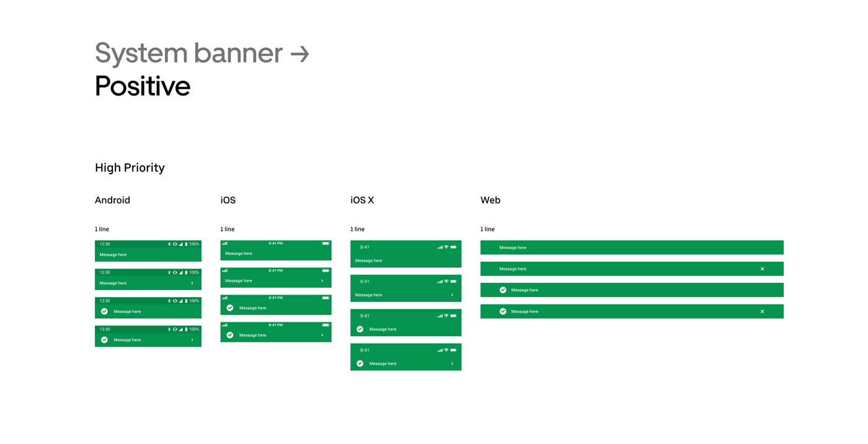Image resolution: width=868 pixels, height=444 pixels.
Task: Dismiss the Web banner that has a checkmark icon
Action: click(x=762, y=311)
